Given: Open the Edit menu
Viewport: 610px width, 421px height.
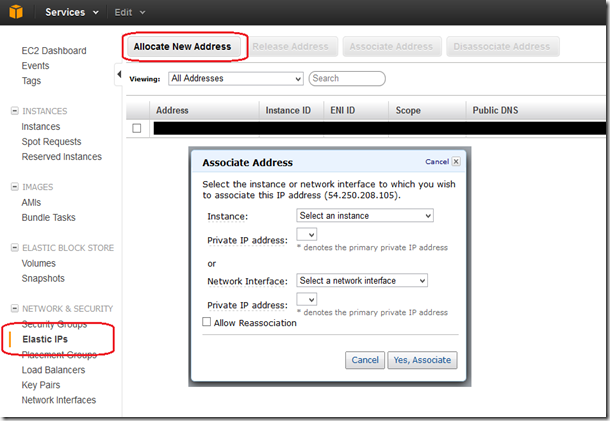Looking at the screenshot, I should click(130, 12).
